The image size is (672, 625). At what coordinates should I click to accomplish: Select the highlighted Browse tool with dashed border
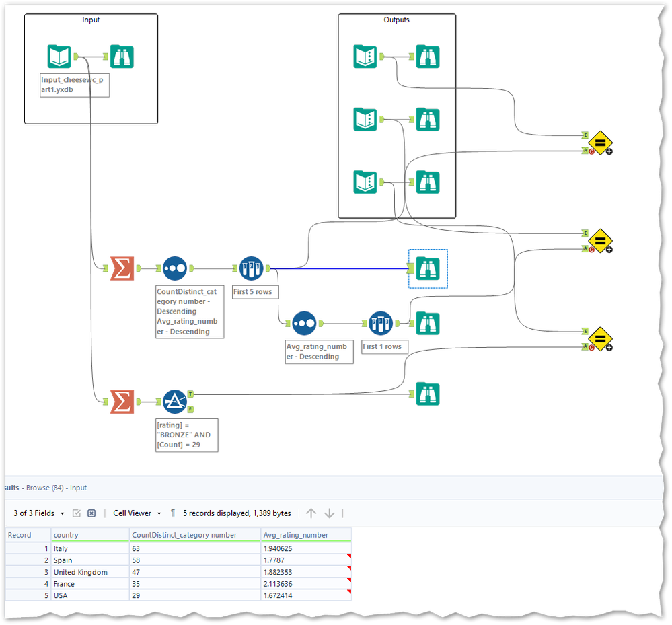click(x=428, y=268)
